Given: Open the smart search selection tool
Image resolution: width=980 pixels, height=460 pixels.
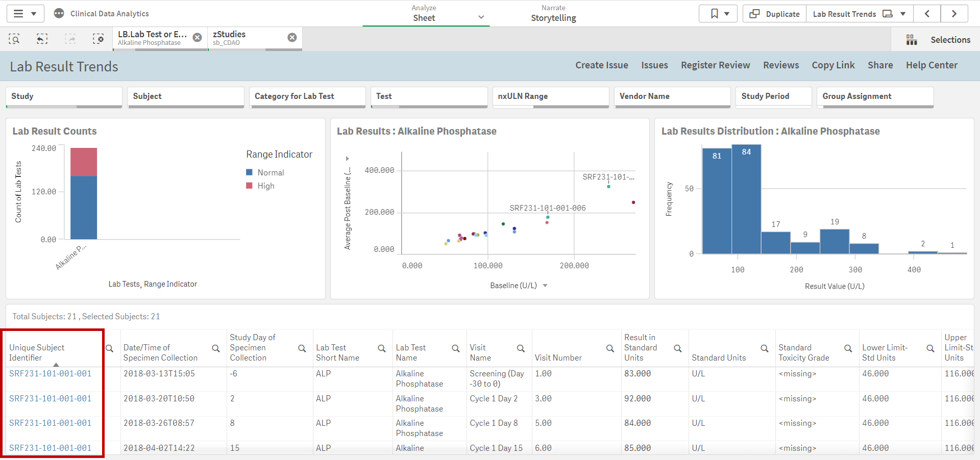Looking at the screenshot, I should click(x=14, y=39).
